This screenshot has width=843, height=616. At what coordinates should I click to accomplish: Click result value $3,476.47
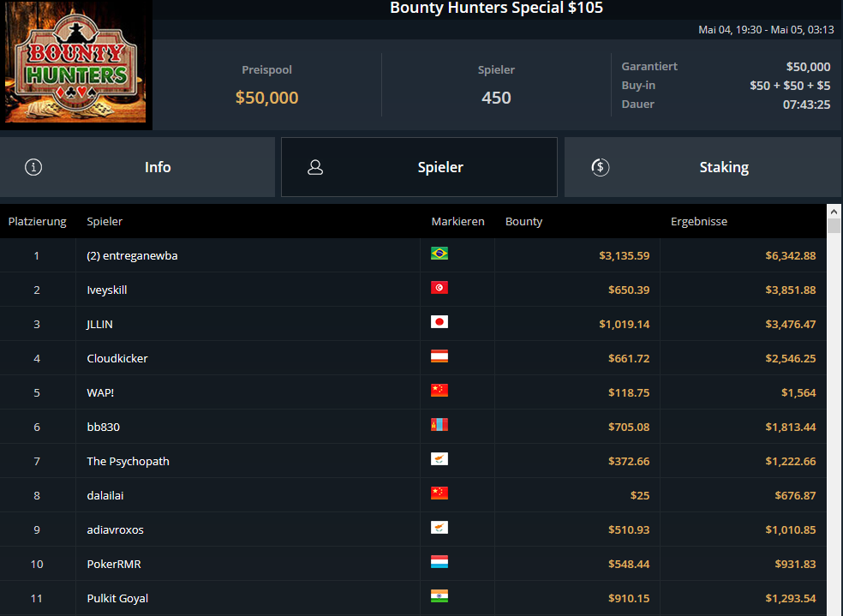pyautogui.click(x=790, y=324)
